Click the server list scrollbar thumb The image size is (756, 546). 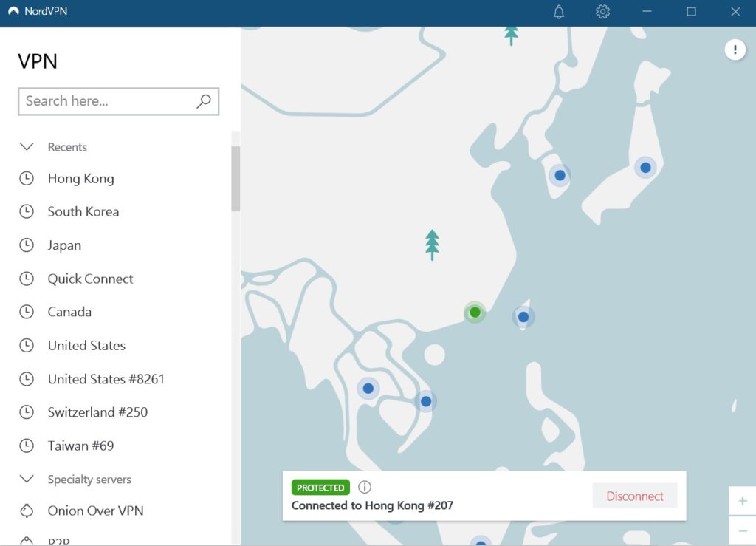[x=236, y=179]
